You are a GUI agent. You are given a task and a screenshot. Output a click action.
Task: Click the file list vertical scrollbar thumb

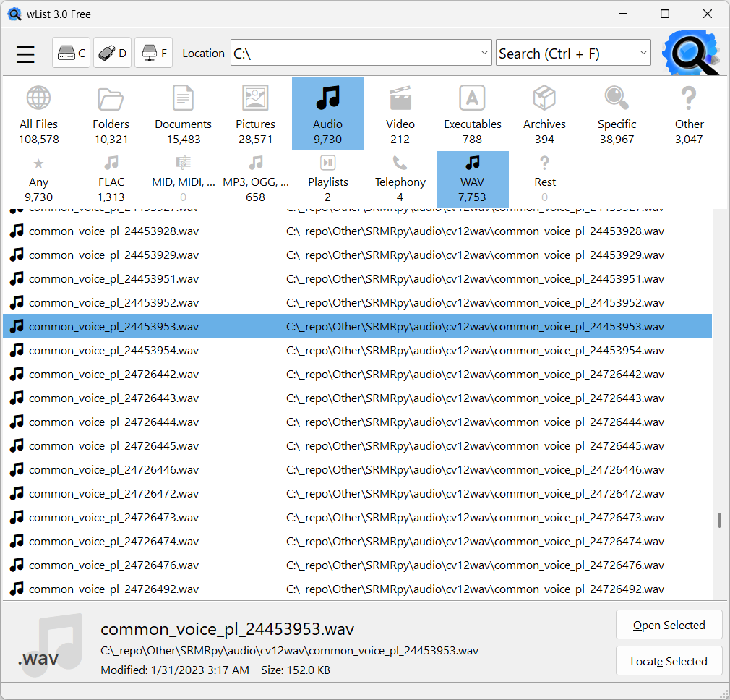[719, 521]
